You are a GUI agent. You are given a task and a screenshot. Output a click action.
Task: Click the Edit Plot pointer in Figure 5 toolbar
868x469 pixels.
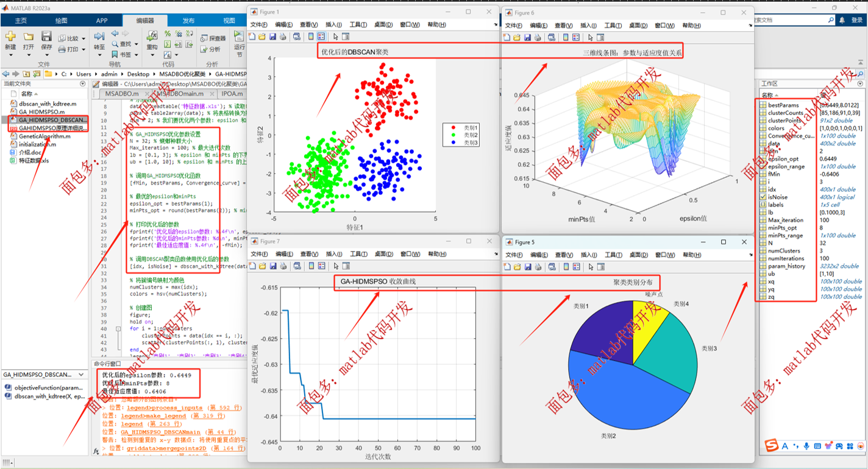pyautogui.click(x=590, y=266)
